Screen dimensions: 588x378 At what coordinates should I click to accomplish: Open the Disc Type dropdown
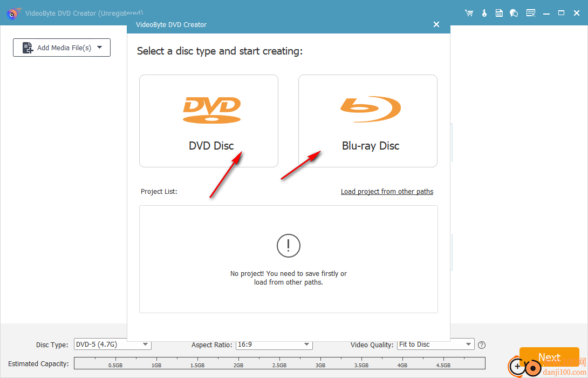click(113, 344)
